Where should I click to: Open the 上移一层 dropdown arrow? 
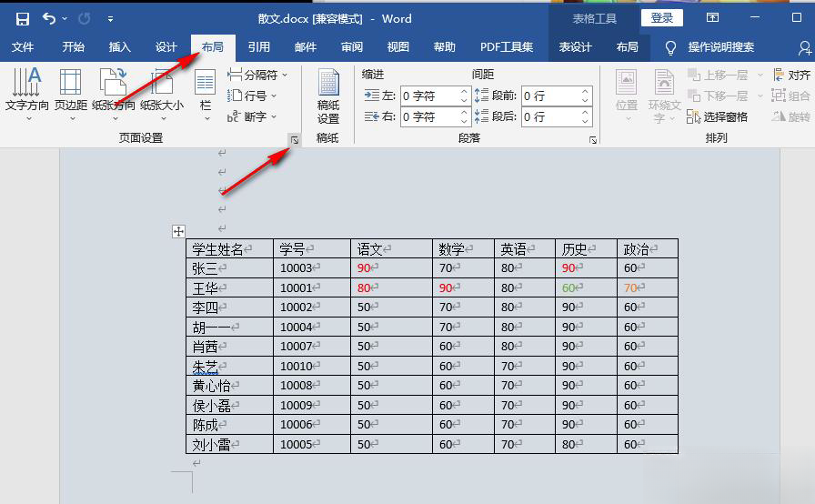click(760, 76)
